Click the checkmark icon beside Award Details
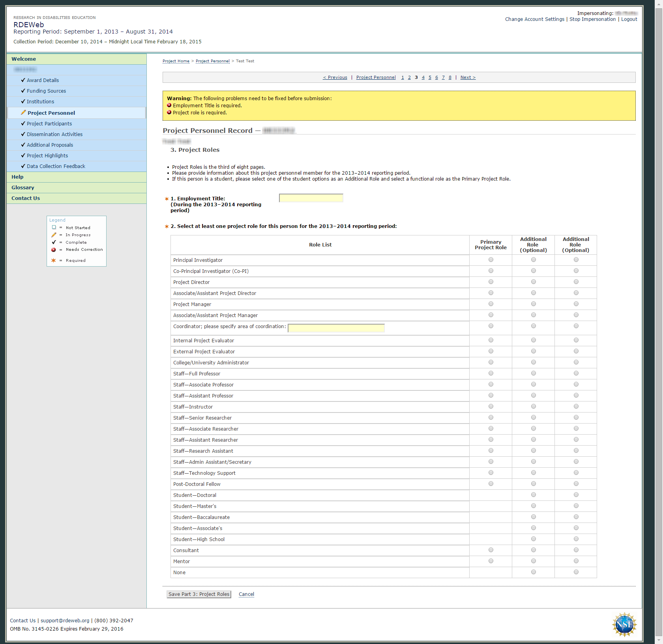The height and width of the screenshot is (644, 663). tap(23, 80)
